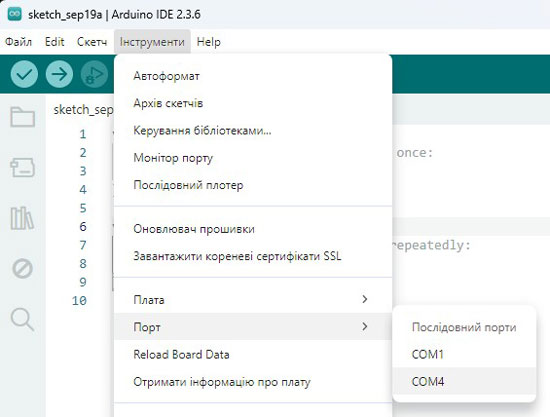Click the Upload arrow button
The width and height of the screenshot is (550, 417).
click(x=59, y=74)
